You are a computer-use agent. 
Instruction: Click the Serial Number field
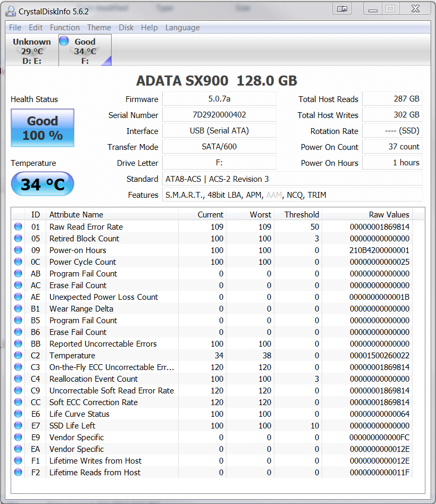coord(219,115)
